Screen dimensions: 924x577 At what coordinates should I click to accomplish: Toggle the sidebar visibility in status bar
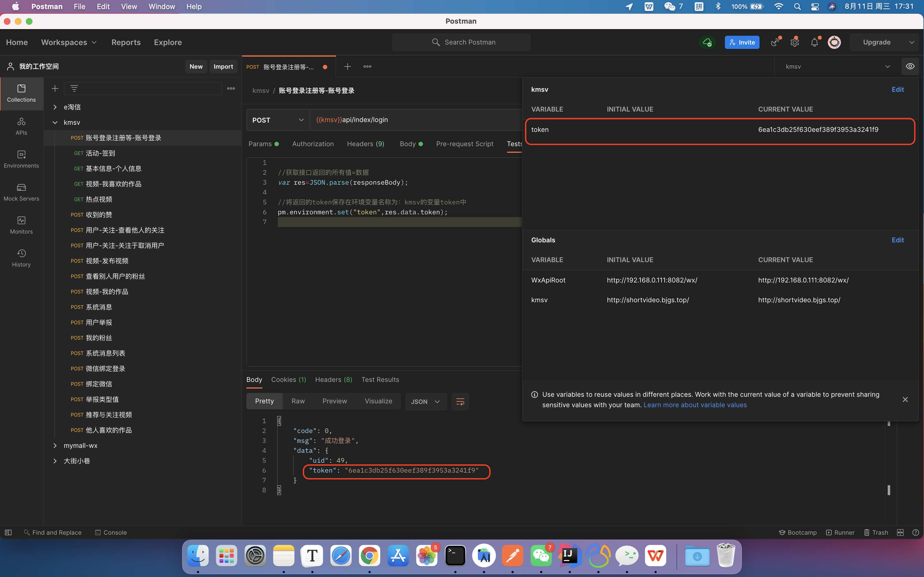point(8,532)
